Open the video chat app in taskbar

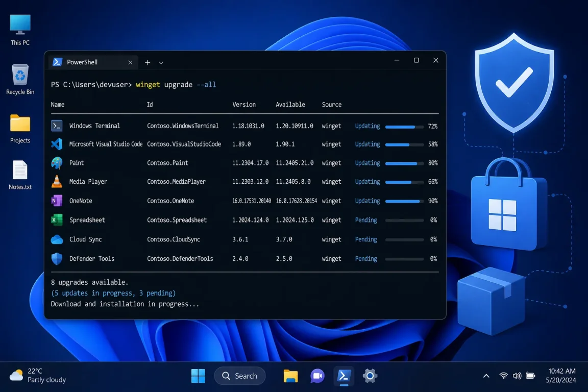click(x=317, y=376)
